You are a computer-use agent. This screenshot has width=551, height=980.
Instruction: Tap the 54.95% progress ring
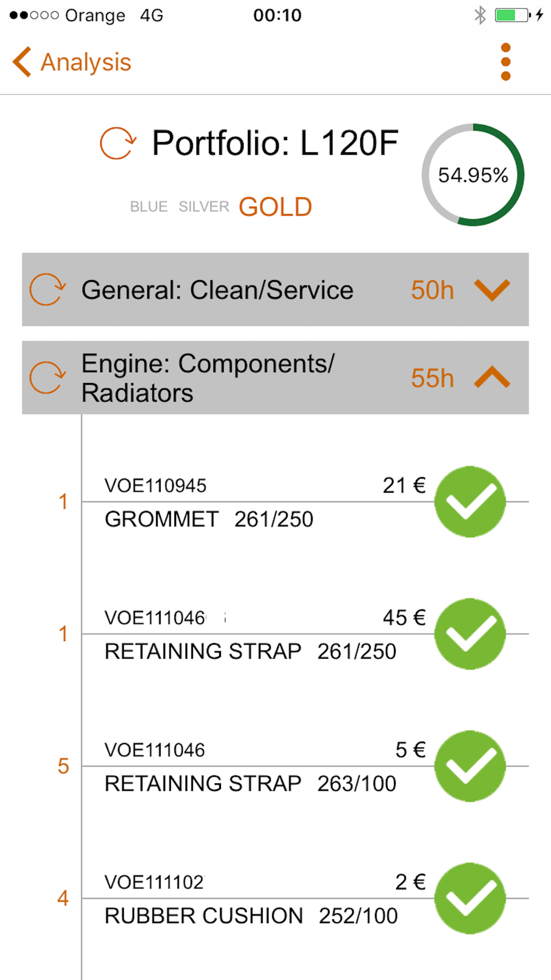[473, 175]
